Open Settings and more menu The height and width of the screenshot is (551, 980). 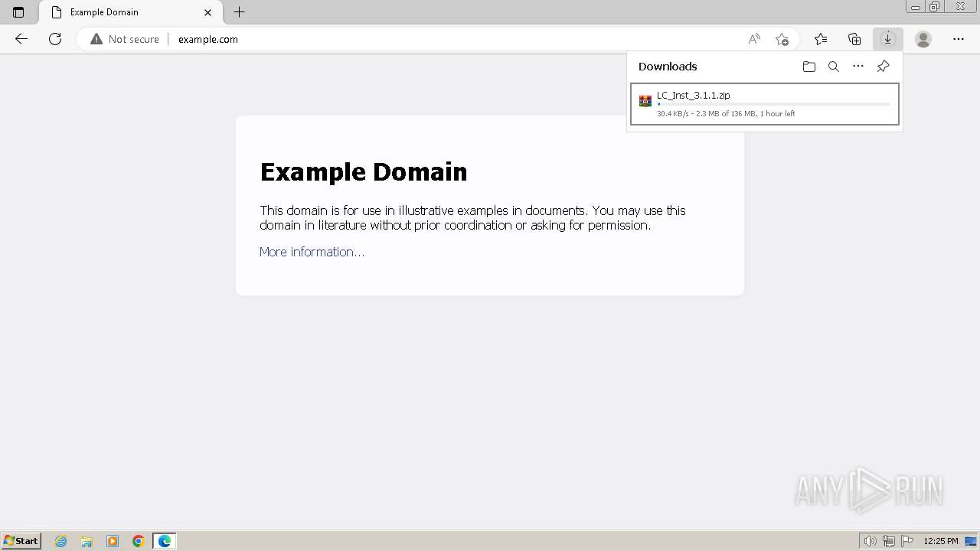point(959,39)
